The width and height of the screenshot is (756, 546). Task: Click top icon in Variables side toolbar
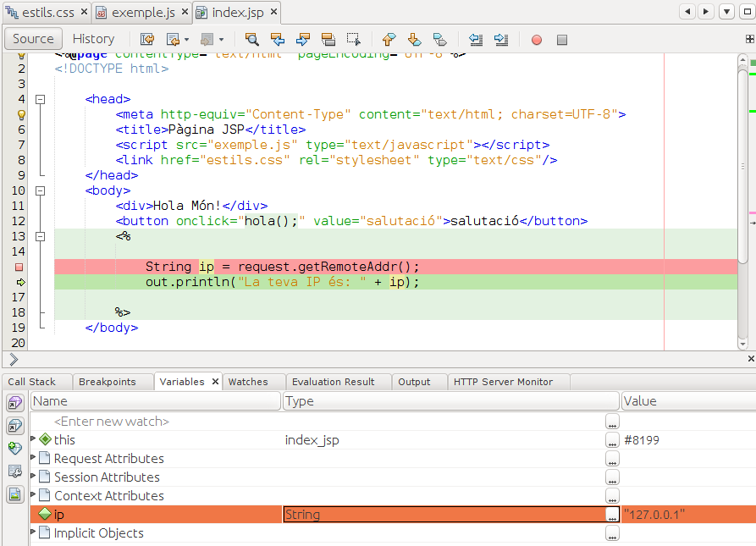click(x=15, y=403)
